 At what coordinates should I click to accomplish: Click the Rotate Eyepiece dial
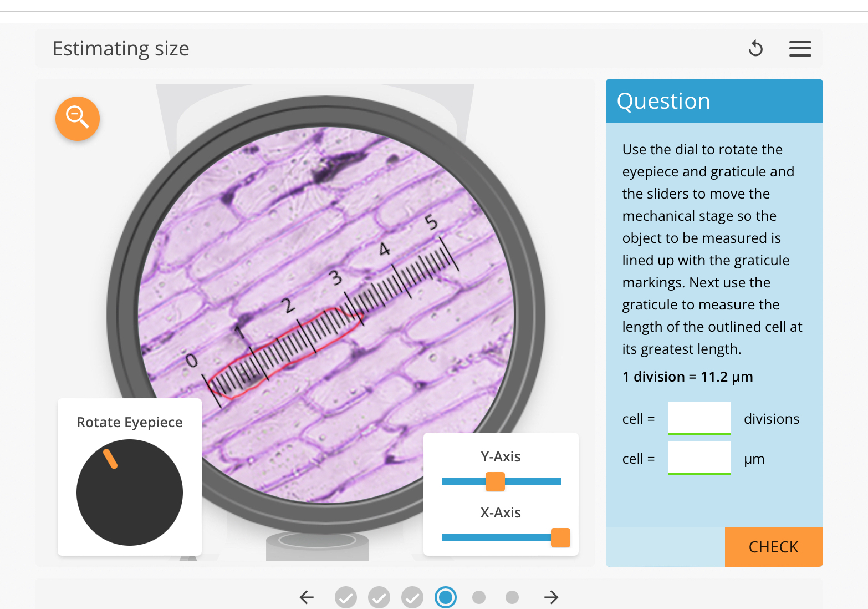[x=129, y=493]
